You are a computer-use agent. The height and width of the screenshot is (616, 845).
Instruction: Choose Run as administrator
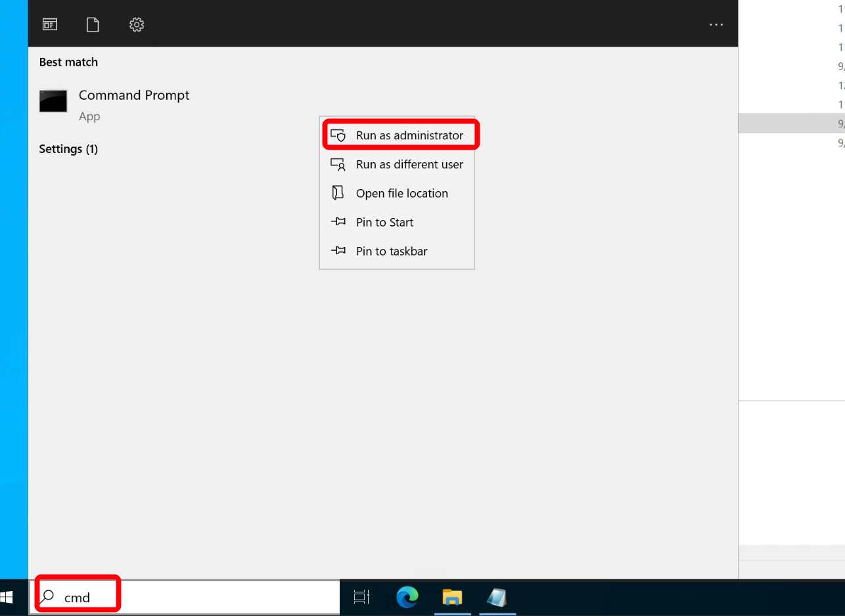point(409,135)
